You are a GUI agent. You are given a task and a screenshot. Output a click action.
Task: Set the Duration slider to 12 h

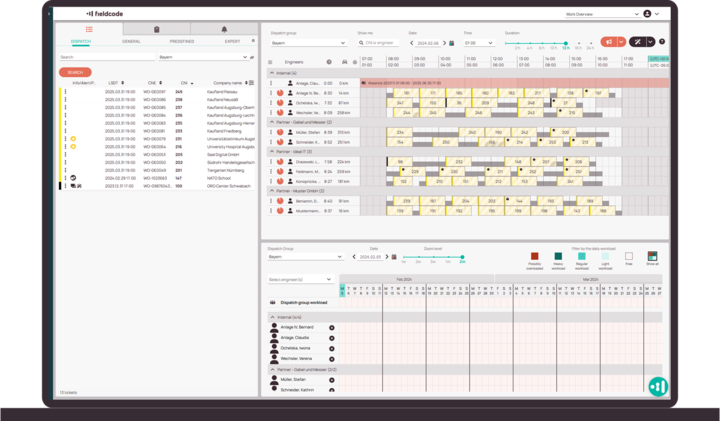(565, 43)
